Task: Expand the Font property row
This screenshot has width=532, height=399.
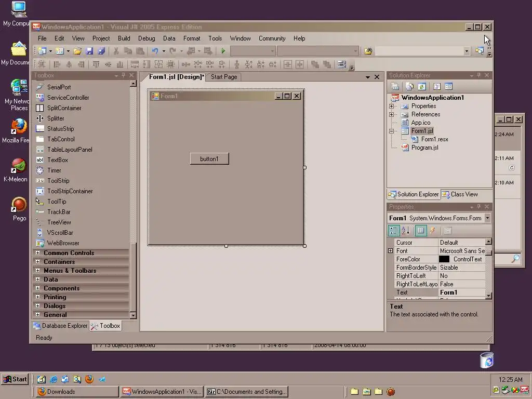Action: (x=391, y=251)
